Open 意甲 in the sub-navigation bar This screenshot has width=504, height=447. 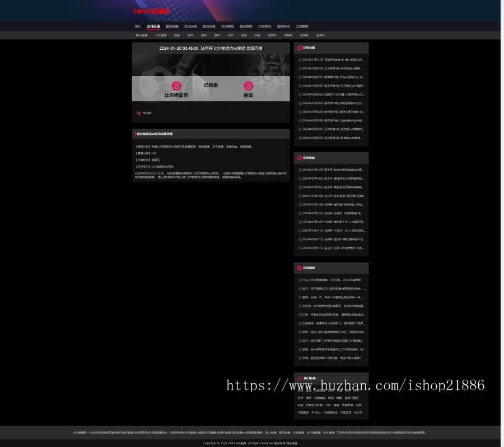pos(217,35)
